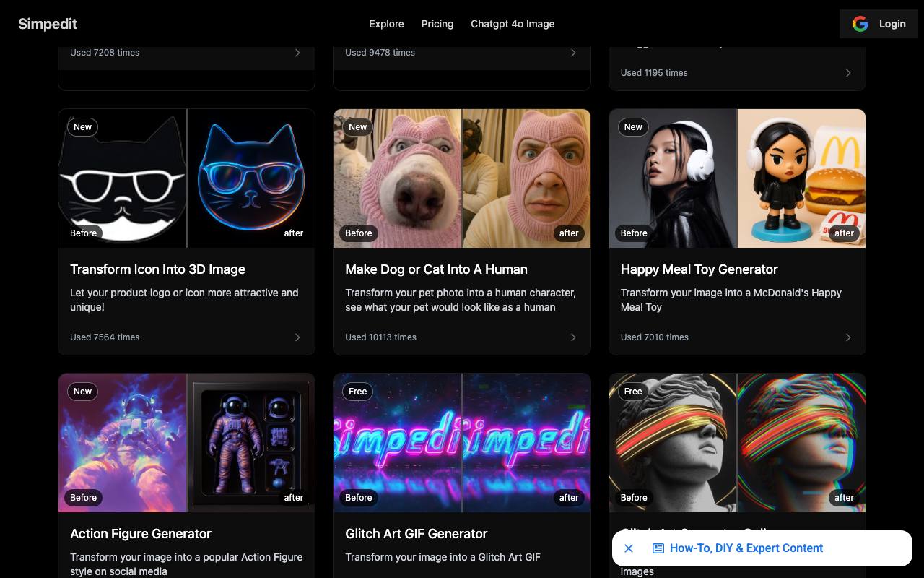Viewport: 924px width, 578px height.
Task: Click the Free badge on the statue card
Action: (633, 392)
